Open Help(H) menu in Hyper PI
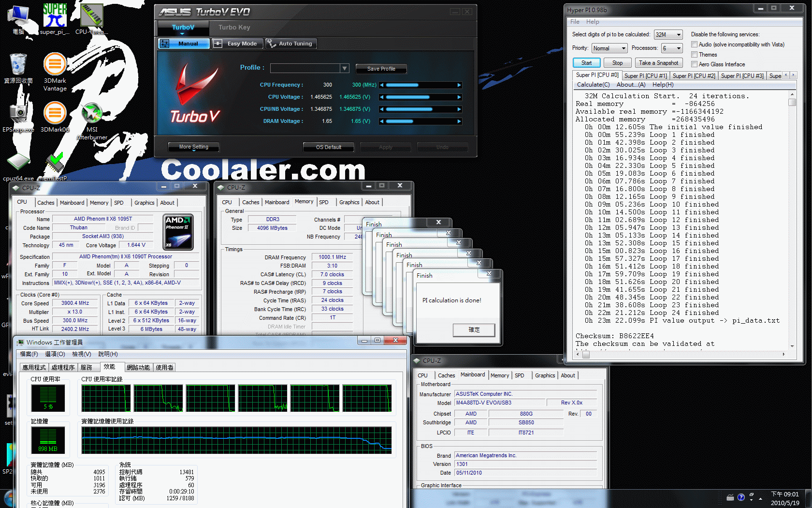This screenshot has width=812, height=508. coord(663,85)
